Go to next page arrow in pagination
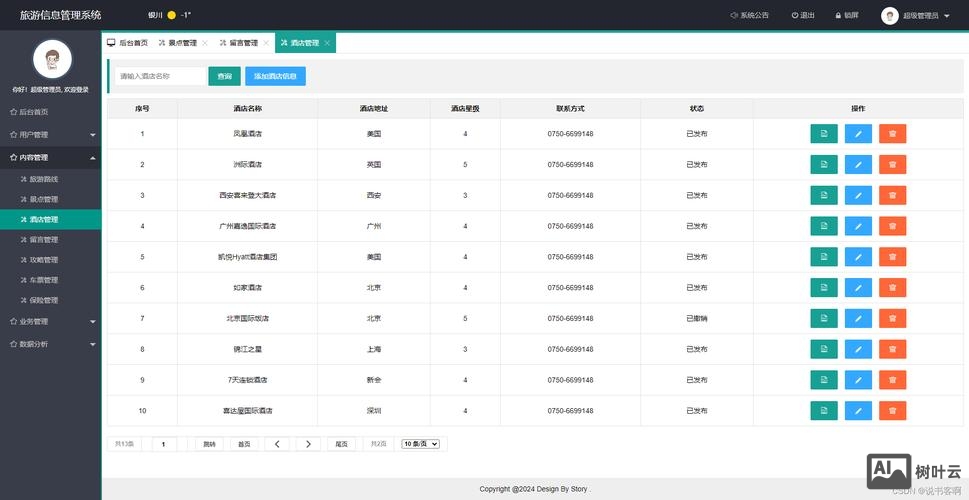The height and width of the screenshot is (500, 969). point(309,444)
